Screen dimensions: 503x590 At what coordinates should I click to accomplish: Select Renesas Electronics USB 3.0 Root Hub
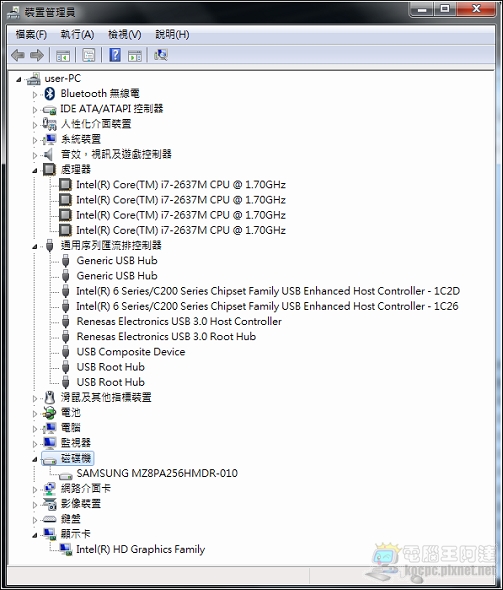point(166,336)
